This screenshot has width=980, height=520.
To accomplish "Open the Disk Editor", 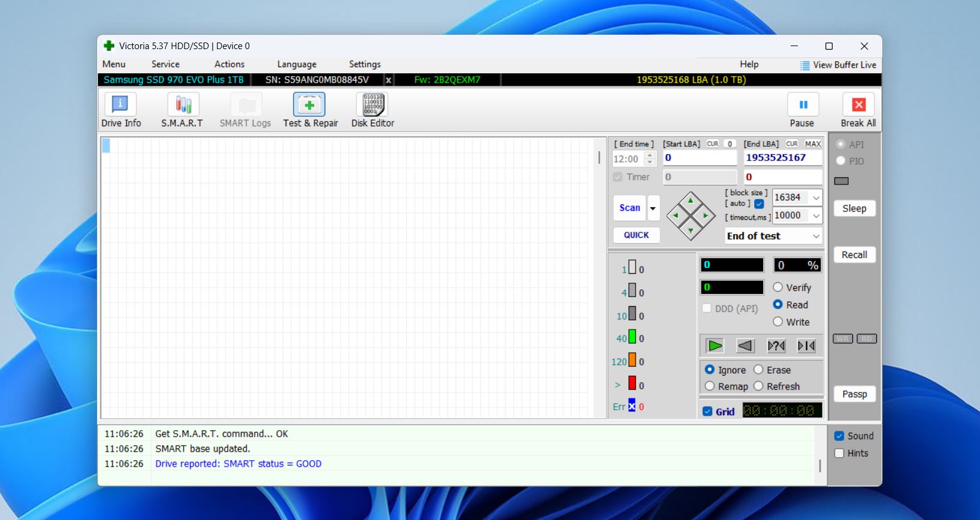I will (373, 110).
